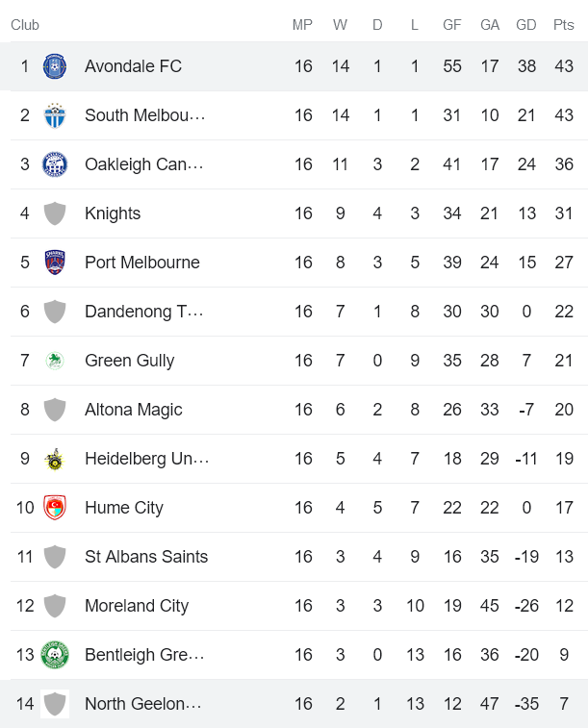Click the Altona Magic placeholder shield

pos(55,410)
